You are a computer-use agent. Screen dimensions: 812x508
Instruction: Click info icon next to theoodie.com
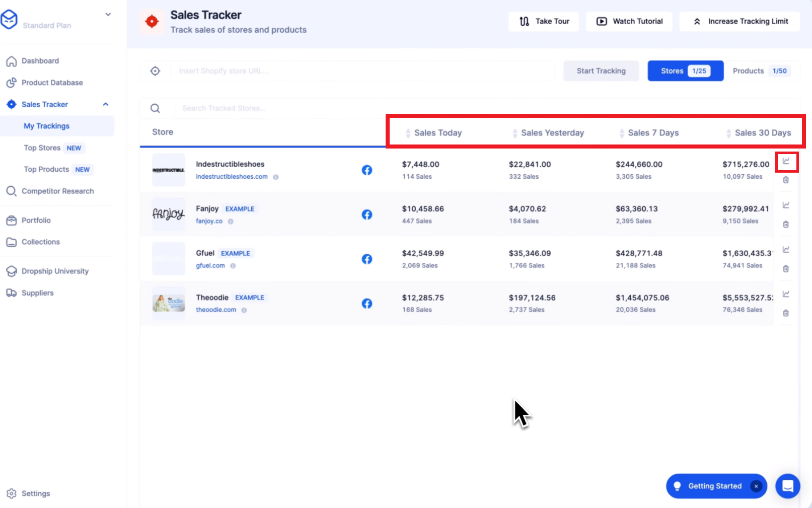coord(244,310)
